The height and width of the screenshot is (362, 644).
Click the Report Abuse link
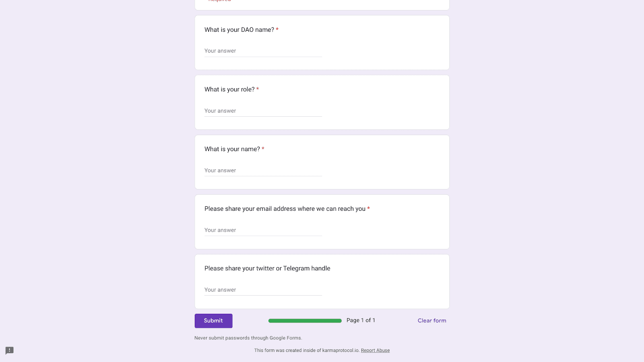point(376,350)
